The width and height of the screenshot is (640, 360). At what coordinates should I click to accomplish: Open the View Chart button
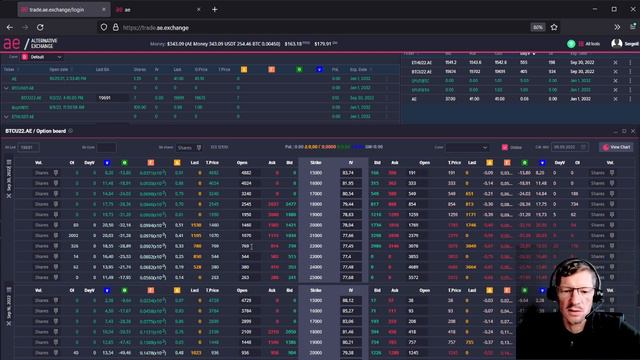[616, 147]
